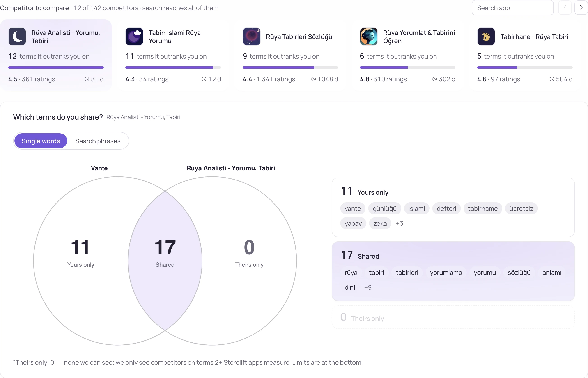Switch to Single words view
The image size is (588, 378).
41,141
